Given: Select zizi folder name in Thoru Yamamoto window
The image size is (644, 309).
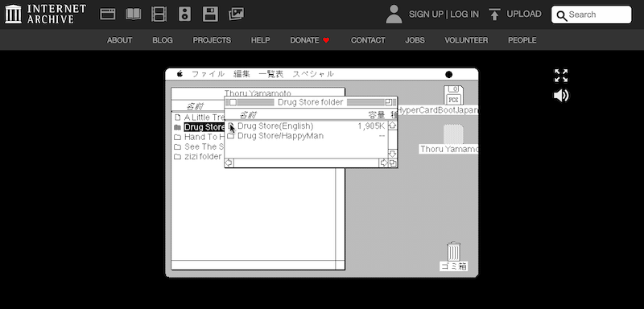Looking at the screenshot, I should [203, 157].
